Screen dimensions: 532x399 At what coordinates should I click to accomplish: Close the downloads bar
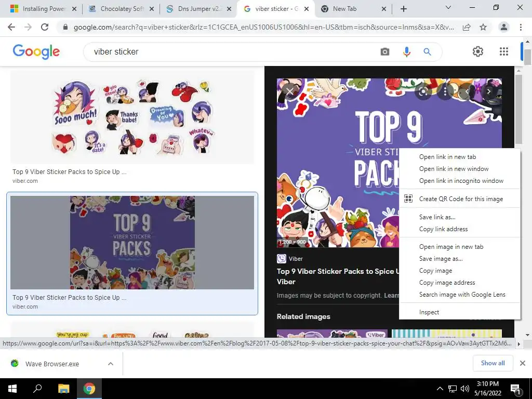pos(523,363)
